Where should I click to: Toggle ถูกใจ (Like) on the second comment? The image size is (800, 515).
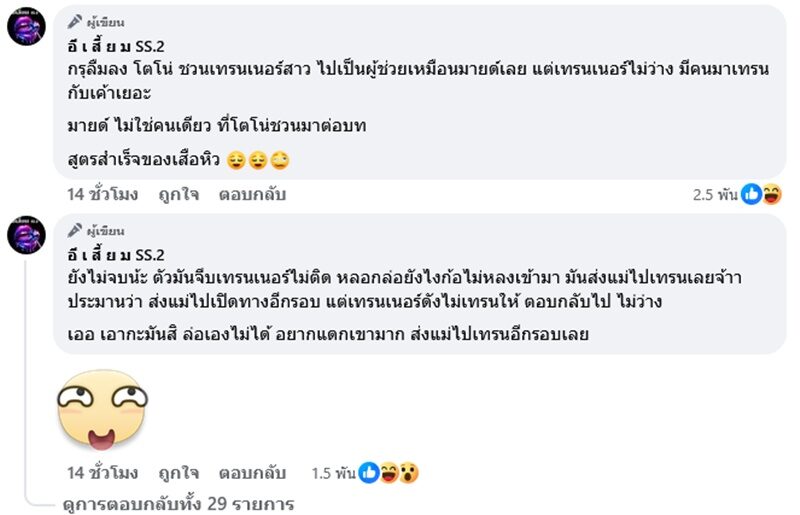(x=179, y=473)
